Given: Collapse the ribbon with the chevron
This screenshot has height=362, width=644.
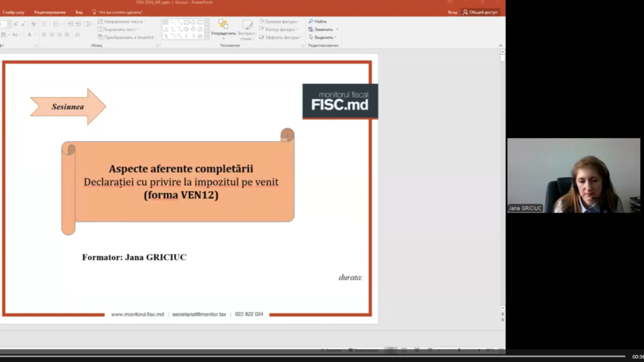Looking at the screenshot, I should (x=501, y=45).
